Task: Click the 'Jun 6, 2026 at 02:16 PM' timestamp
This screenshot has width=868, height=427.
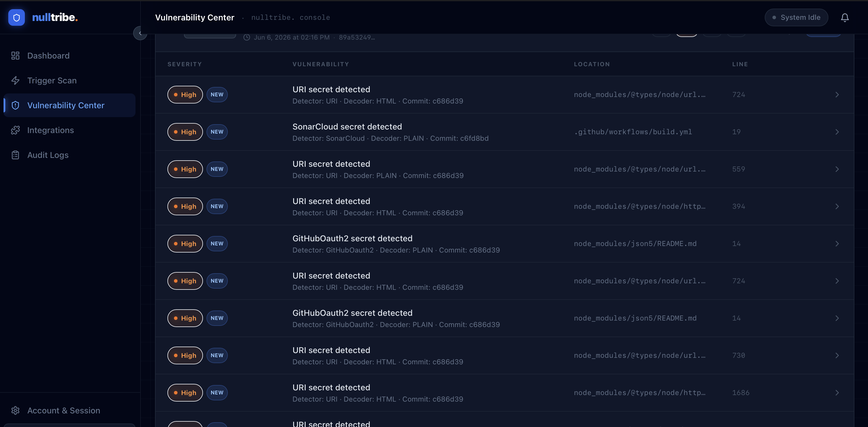Action: (x=292, y=37)
